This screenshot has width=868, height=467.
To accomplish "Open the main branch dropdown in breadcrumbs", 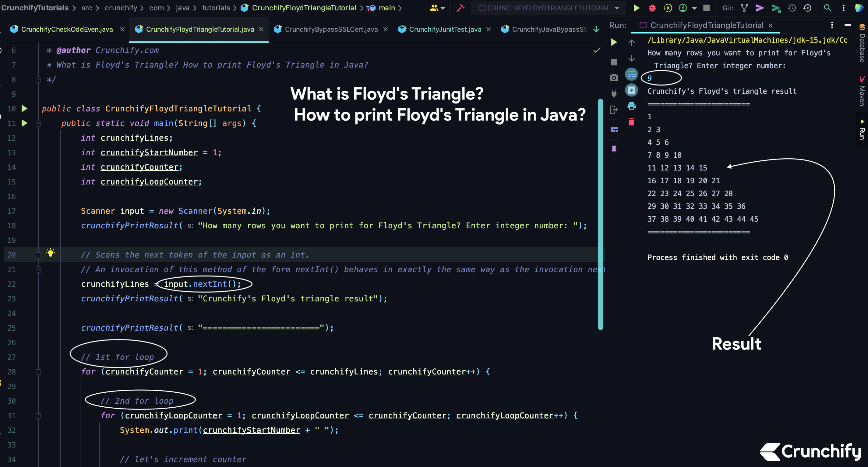I will tap(387, 8).
